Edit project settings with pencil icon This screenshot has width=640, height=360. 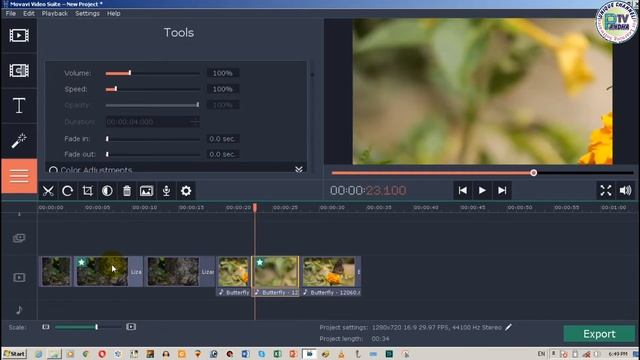[x=508, y=327]
